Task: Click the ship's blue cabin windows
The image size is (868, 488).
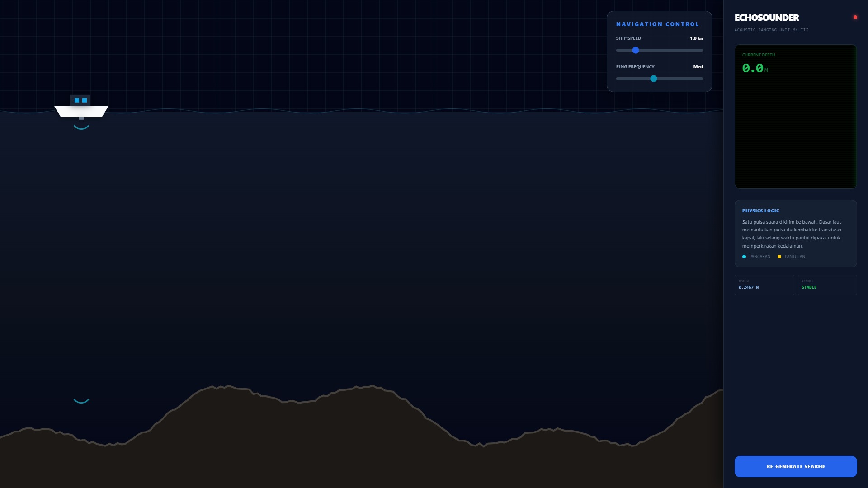Action: (80, 100)
